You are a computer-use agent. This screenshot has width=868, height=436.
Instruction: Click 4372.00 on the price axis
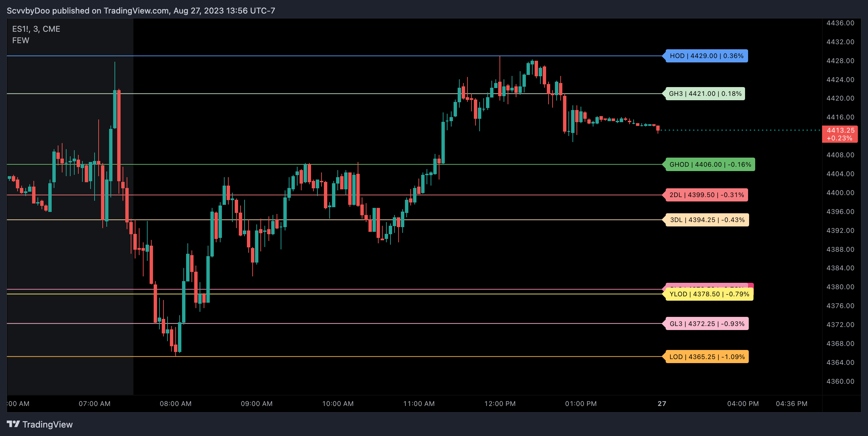click(x=840, y=325)
